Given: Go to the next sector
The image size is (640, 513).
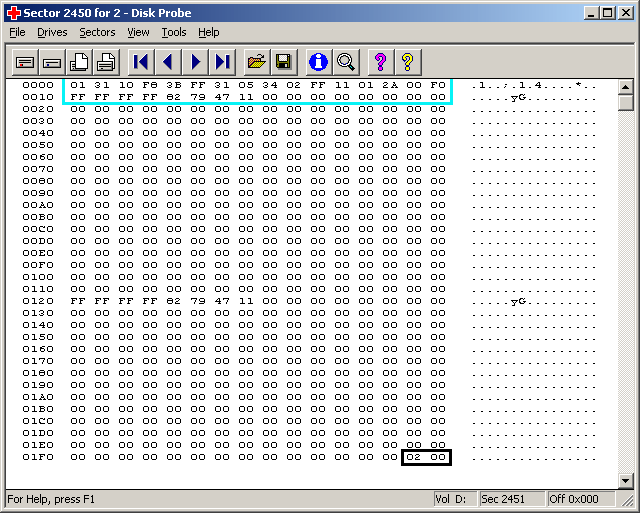Looking at the screenshot, I should (195, 62).
